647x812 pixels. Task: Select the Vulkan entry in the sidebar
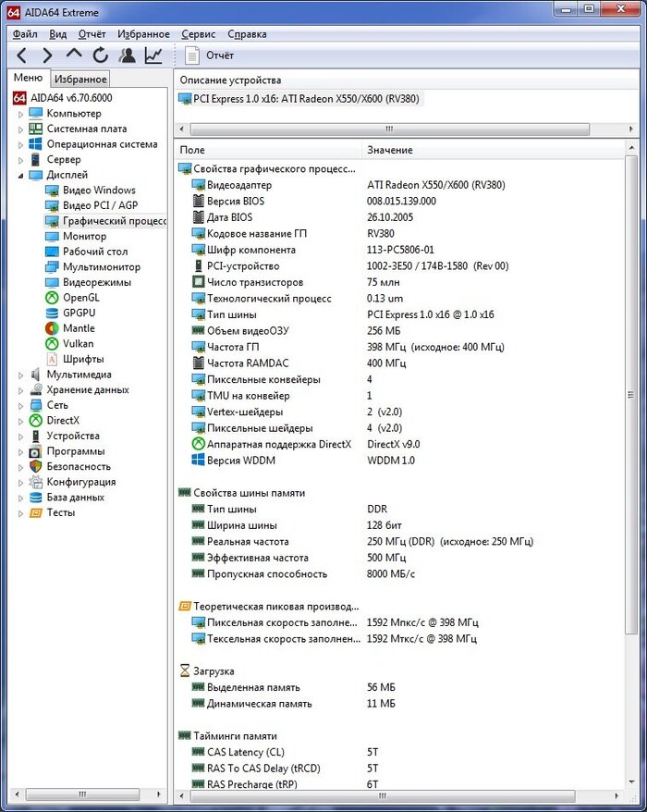(x=78, y=343)
